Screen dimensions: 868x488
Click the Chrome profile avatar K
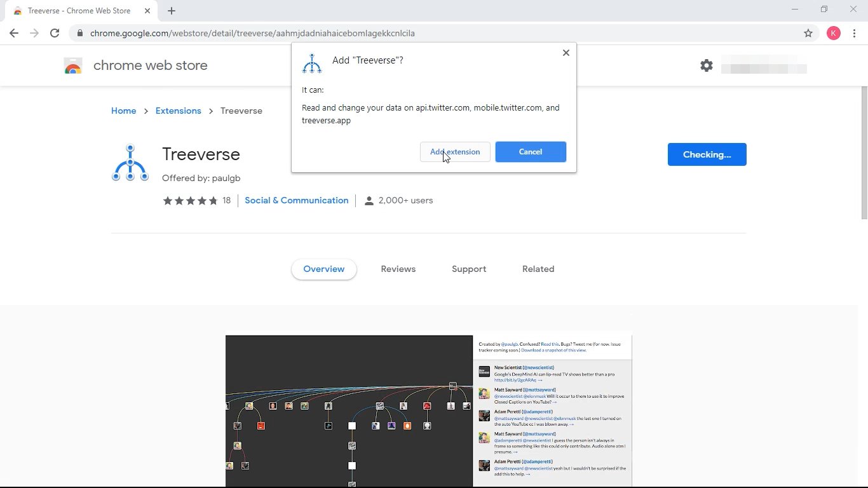coord(834,33)
